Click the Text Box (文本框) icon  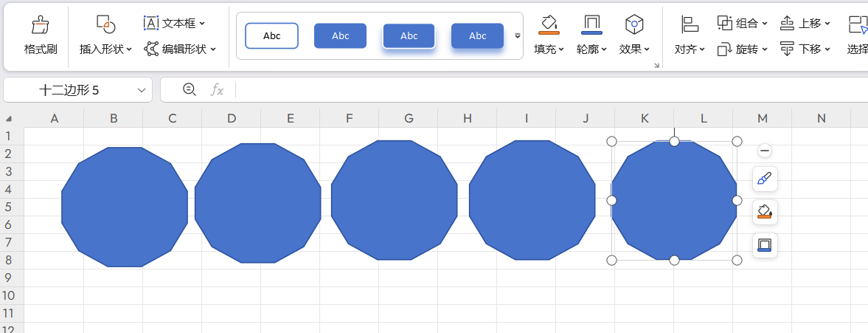point(151,24)
